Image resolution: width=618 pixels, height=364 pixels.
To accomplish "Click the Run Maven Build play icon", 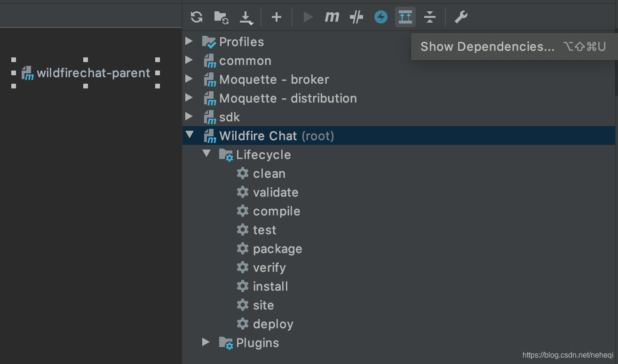I will [308, 17].
